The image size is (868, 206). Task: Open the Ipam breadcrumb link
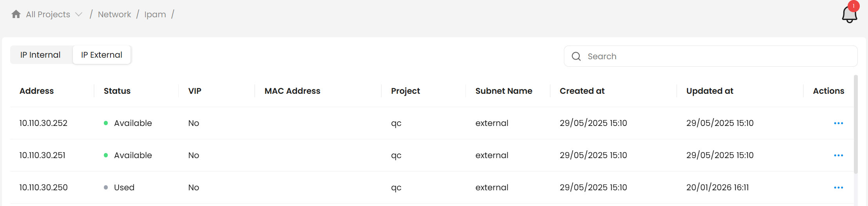pyautogui.click(x=155, y=15)
